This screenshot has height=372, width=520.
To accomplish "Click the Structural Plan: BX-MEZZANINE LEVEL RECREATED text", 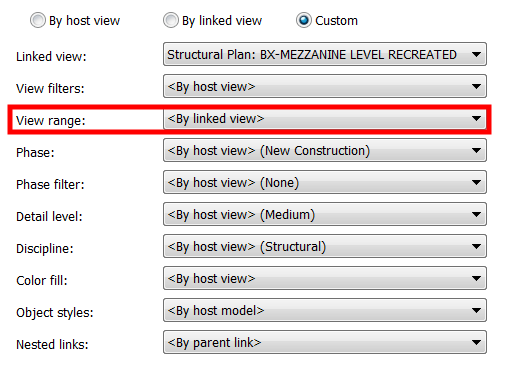I will pos(312,55).
